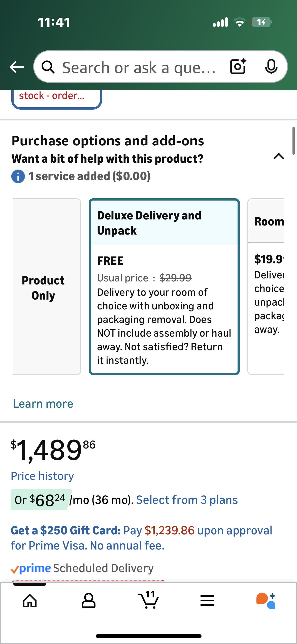Viewport: 297px width, 644px height.
Task: Open the Price history link
Action: click(42, 476)
